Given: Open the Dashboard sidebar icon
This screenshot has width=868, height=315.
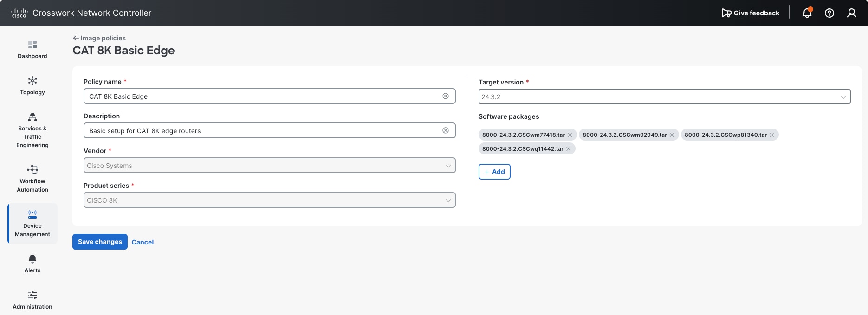Looking at the screenshot, I should pos(32,45).
